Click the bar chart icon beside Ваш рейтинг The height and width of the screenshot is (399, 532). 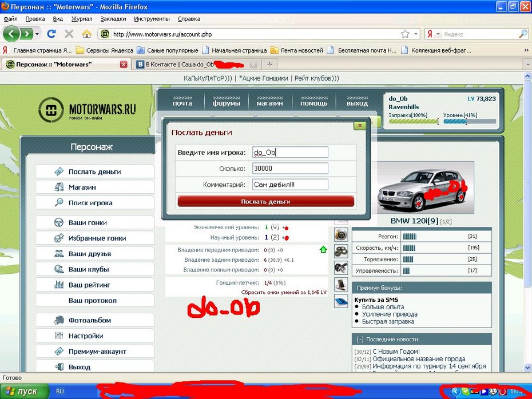click(59, 285)
